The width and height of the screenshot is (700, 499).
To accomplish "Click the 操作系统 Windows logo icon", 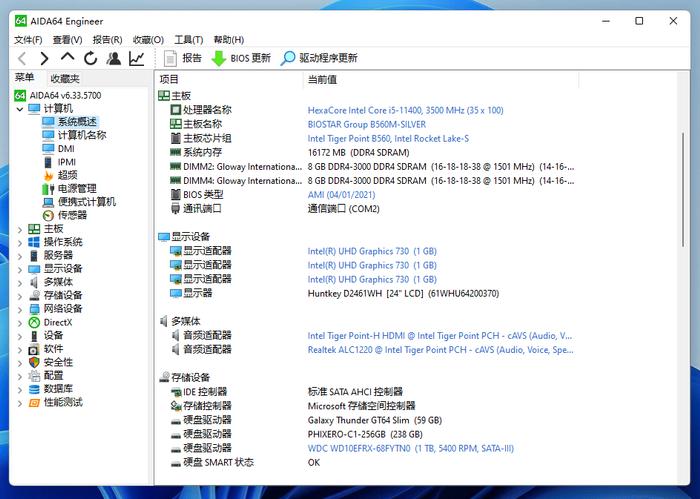I will tap(33, 242).
